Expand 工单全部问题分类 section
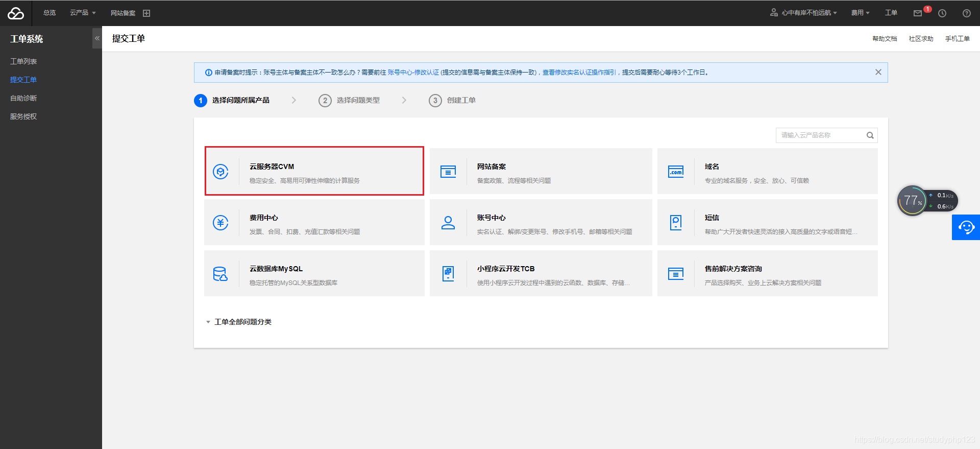Viewport: 980px width, 449px height. [x=238, y=322]
